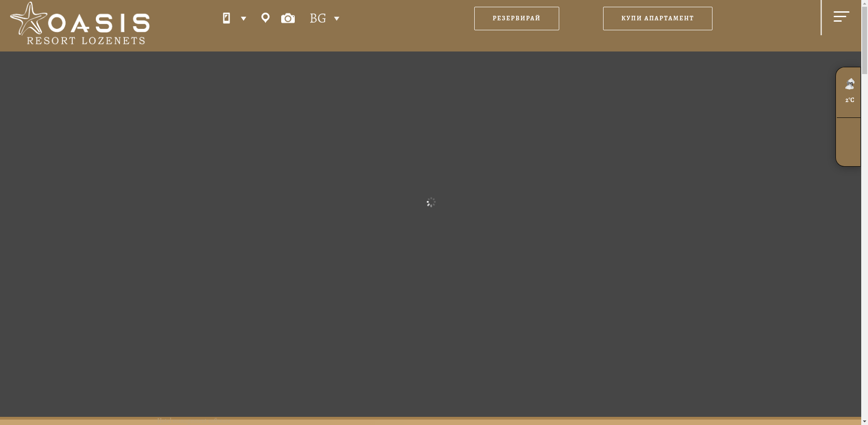868x425 pixels.
Task: Click the weather condition icon
Action: (850, 84)
